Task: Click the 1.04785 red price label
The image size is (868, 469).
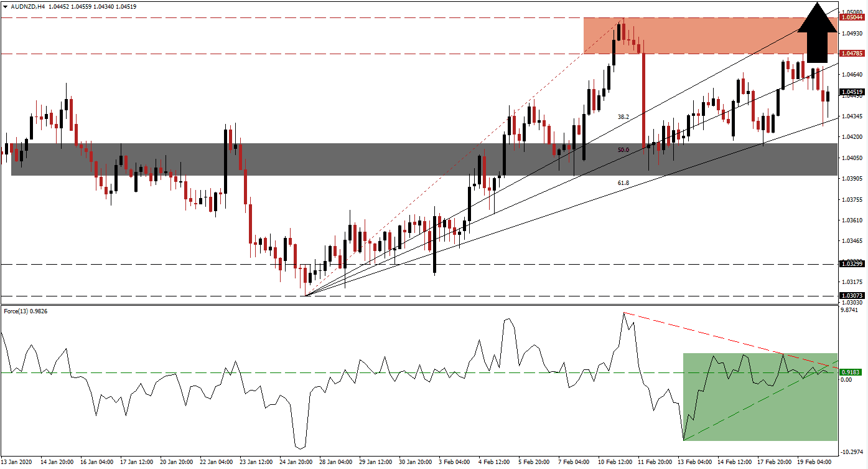Action: tap(853, 54)
